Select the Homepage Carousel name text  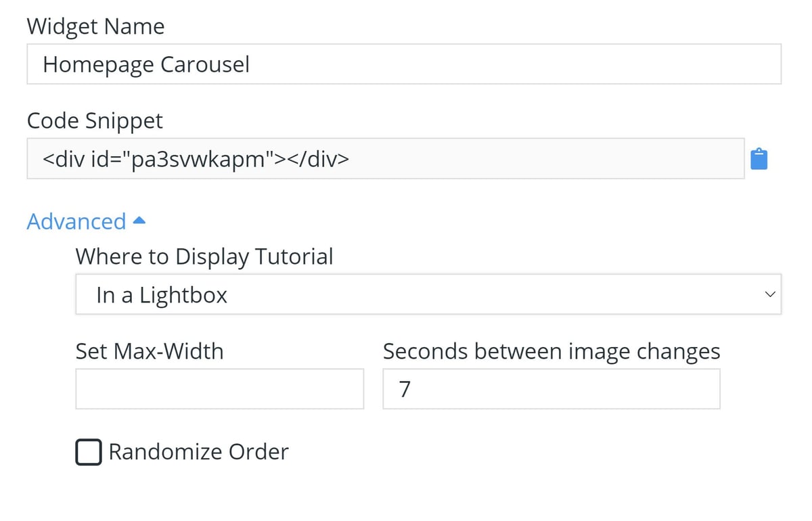click(147, 64)
